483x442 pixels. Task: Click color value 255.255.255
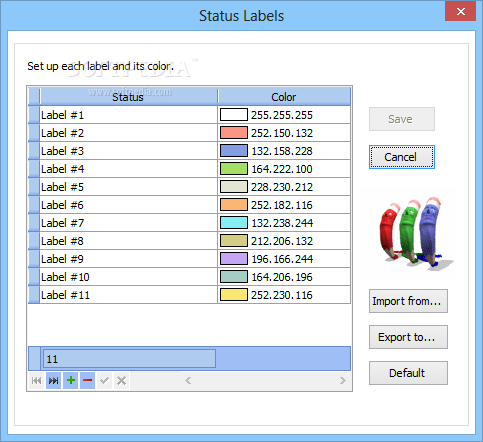click(282, 115)
